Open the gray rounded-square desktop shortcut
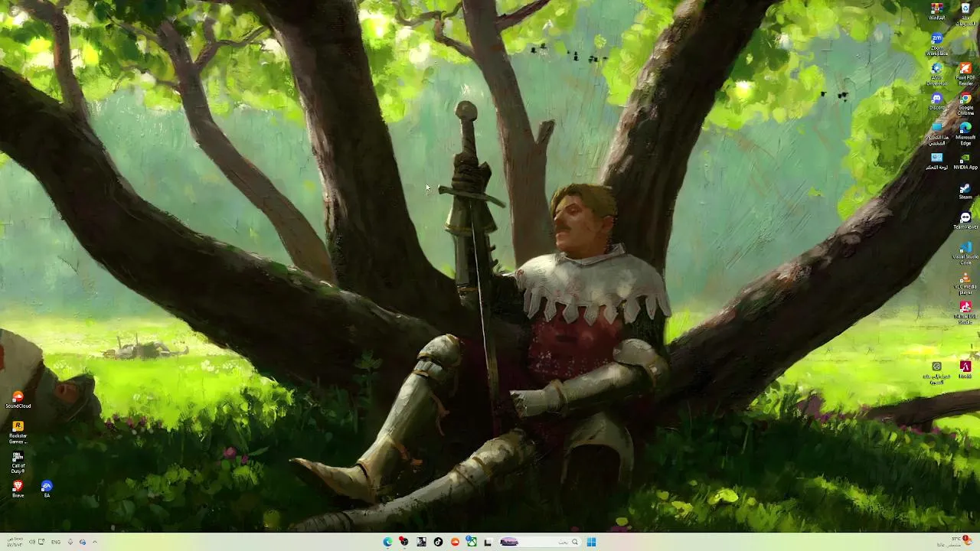980x551 pixels. pos(936,371)
